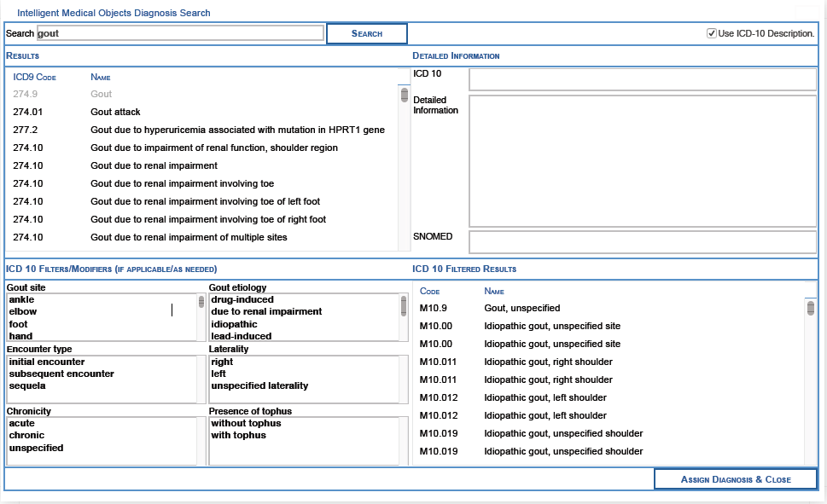Pick left under the Laterality filter
Viewport: 827px width, 504px height.
(x=222, y=374)
